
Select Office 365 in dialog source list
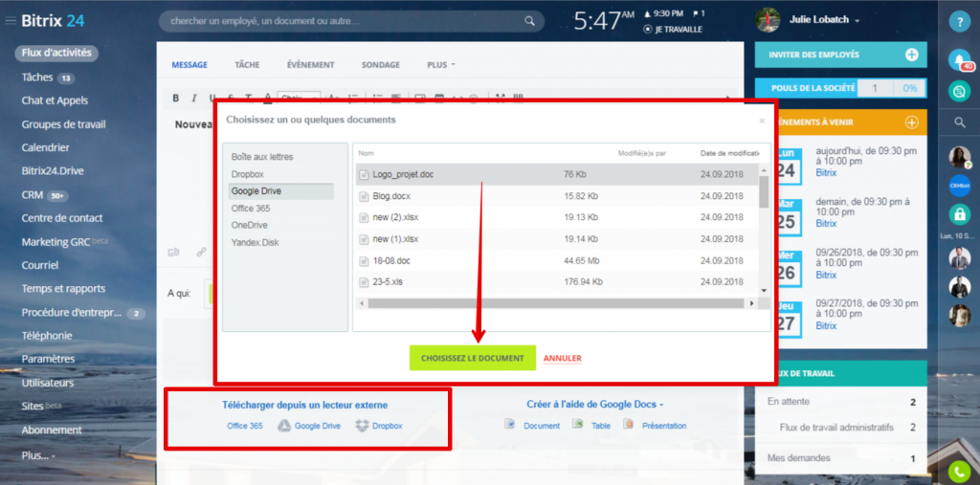coord(251,209)
